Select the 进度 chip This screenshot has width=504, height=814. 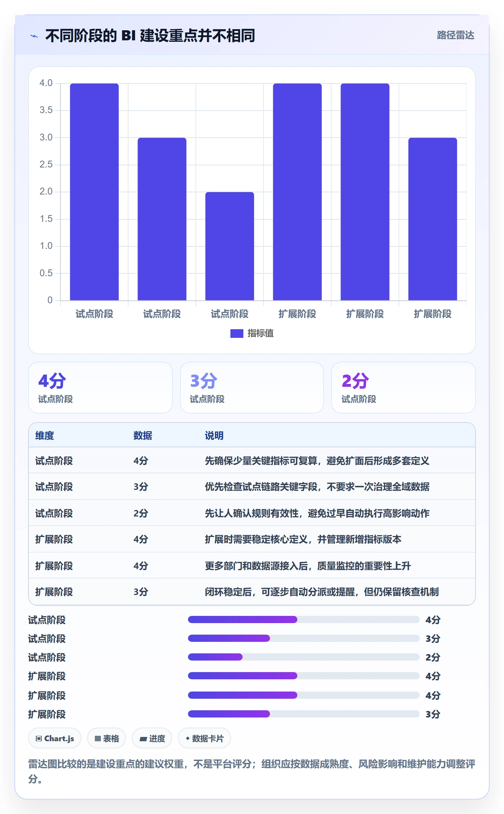coord(152,738)
